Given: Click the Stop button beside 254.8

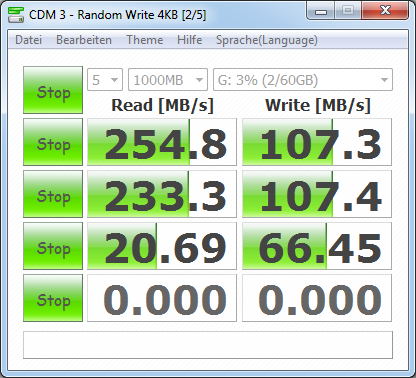Looking at the screenshot, I should 53,142.
